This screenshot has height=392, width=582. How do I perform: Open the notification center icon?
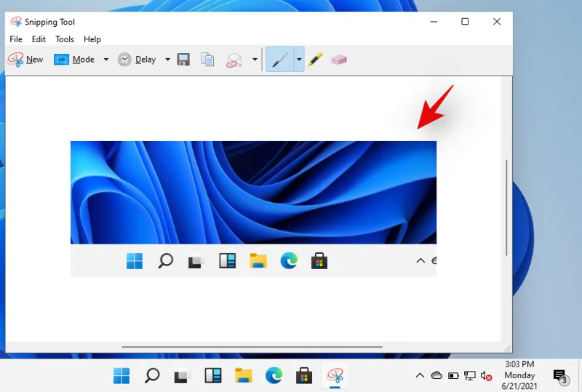click(x=559, y=376)
